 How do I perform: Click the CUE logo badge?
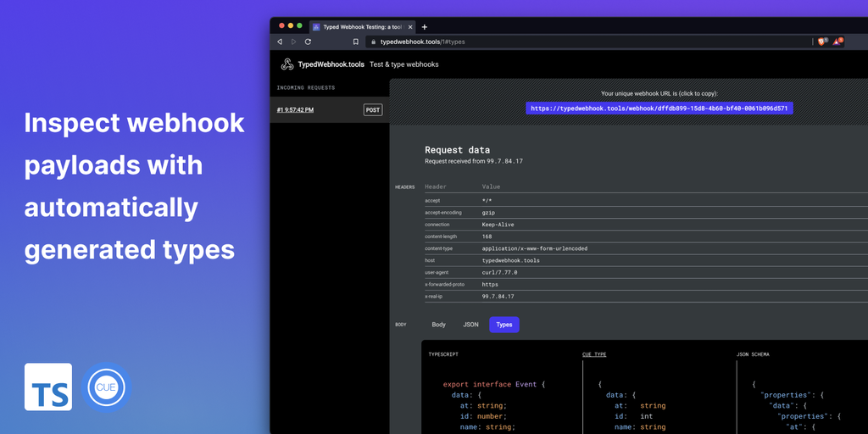pos(108,387)
